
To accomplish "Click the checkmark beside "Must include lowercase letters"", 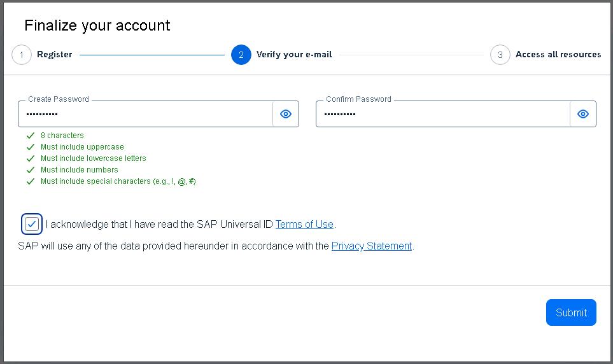I will 30,158.
